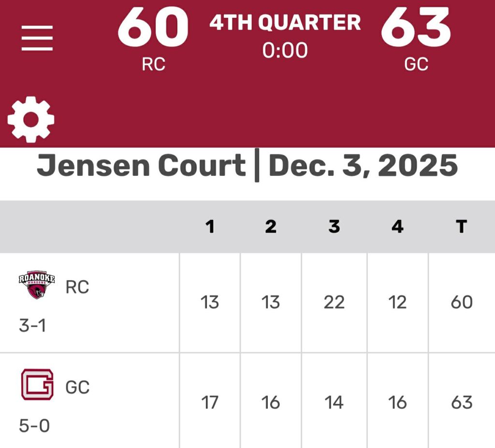Select the RC team name in table
The width and height of the screenshot is (495, 448).
point(77,287)
